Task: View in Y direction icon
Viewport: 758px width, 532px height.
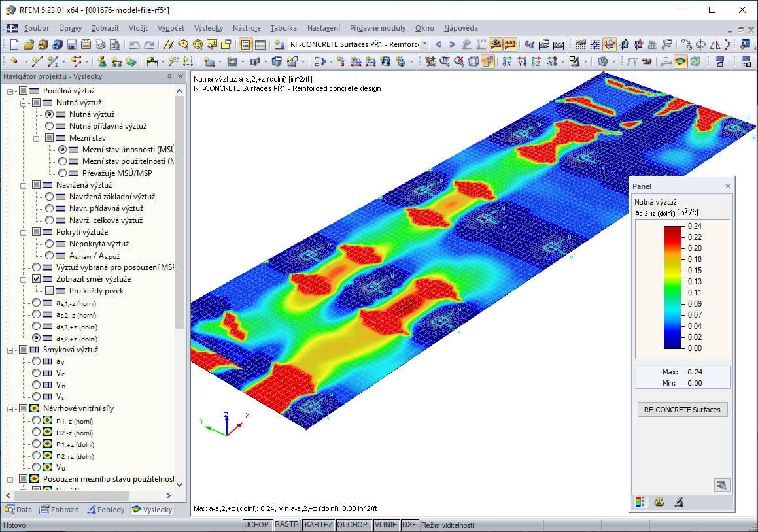Action: pos(522,61)
